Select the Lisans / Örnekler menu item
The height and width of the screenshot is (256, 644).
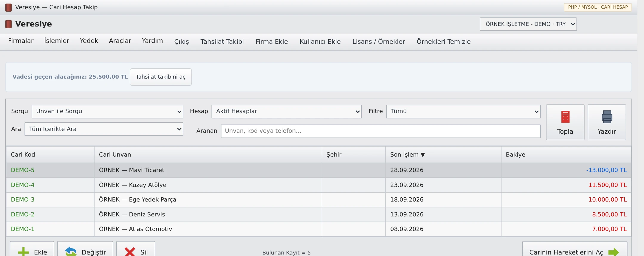[379, 42]
